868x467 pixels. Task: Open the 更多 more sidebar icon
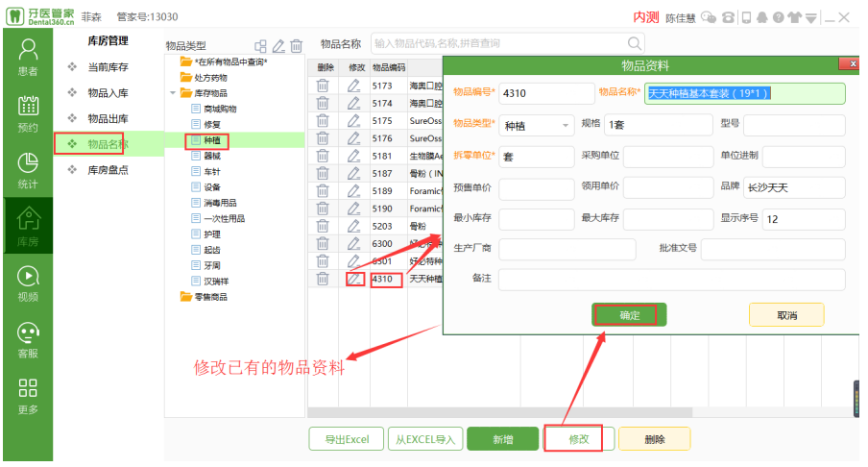click(x=28, y=397)
